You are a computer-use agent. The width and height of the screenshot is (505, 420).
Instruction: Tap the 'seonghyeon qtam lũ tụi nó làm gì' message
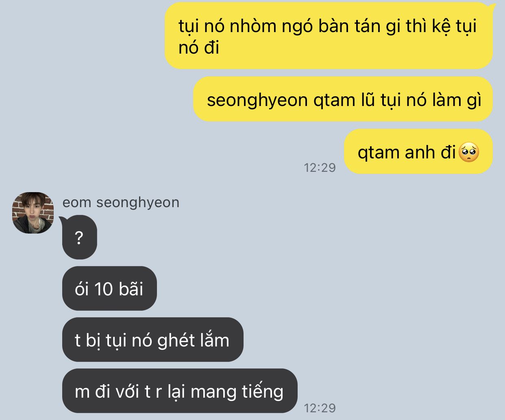343,99
